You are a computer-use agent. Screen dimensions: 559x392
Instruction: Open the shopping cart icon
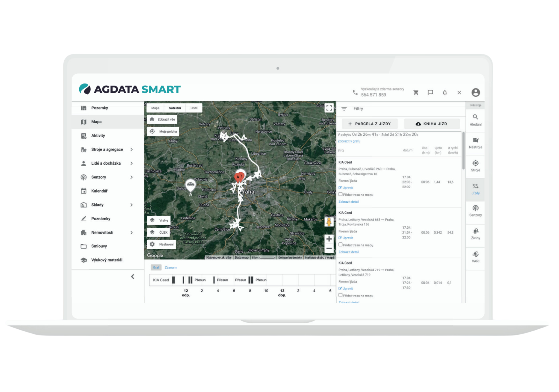coord(416,93)
